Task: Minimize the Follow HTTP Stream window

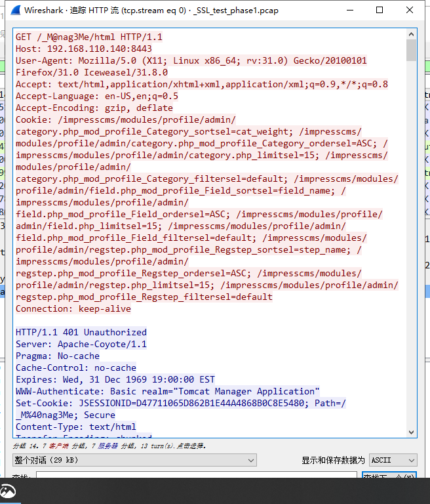Action: point(351,10)
